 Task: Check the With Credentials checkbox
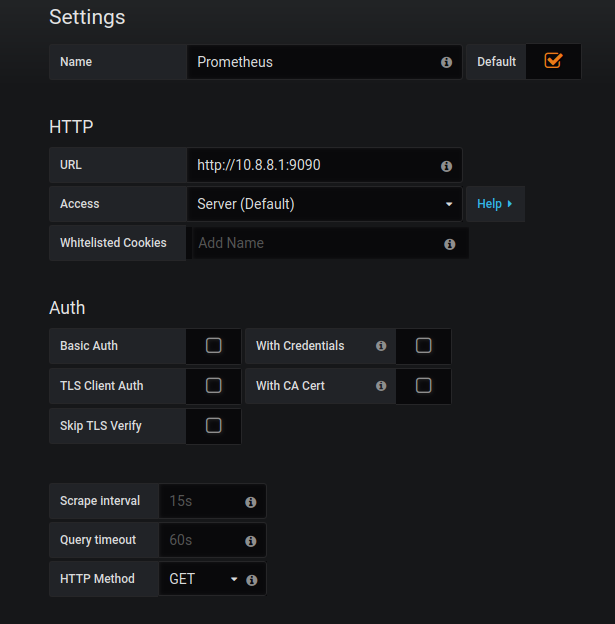[x=423, y=346]
